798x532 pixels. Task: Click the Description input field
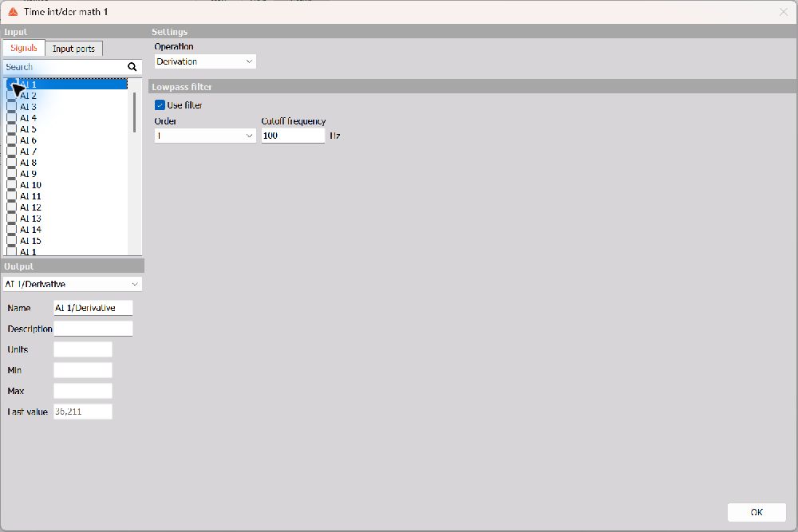pyautogui.click(x=93, y=329)
